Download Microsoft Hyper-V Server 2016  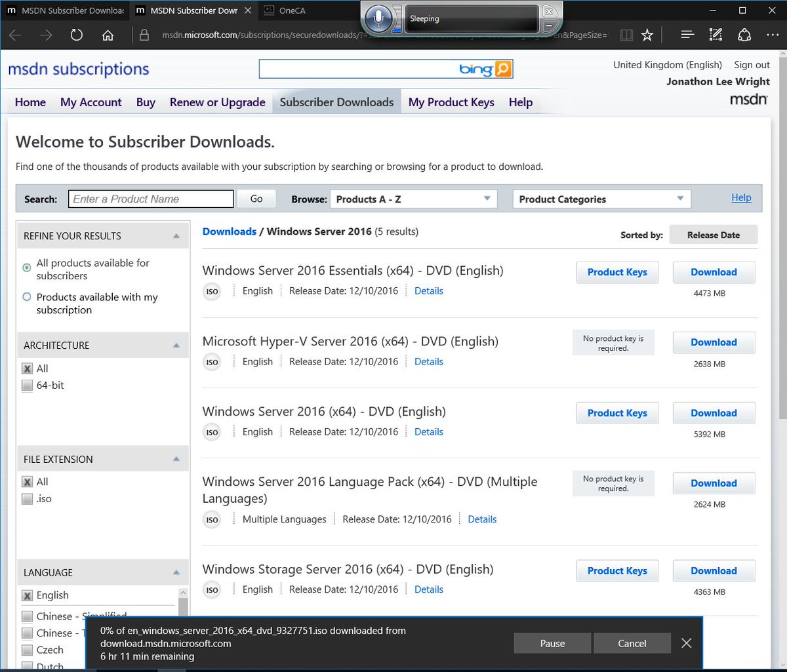(x=714, y=342)
